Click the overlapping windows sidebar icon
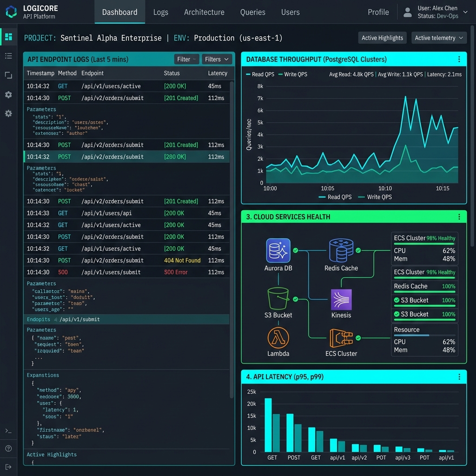This screenshot has height=476, width=476. pyautogui.click(x=8, y=75)
